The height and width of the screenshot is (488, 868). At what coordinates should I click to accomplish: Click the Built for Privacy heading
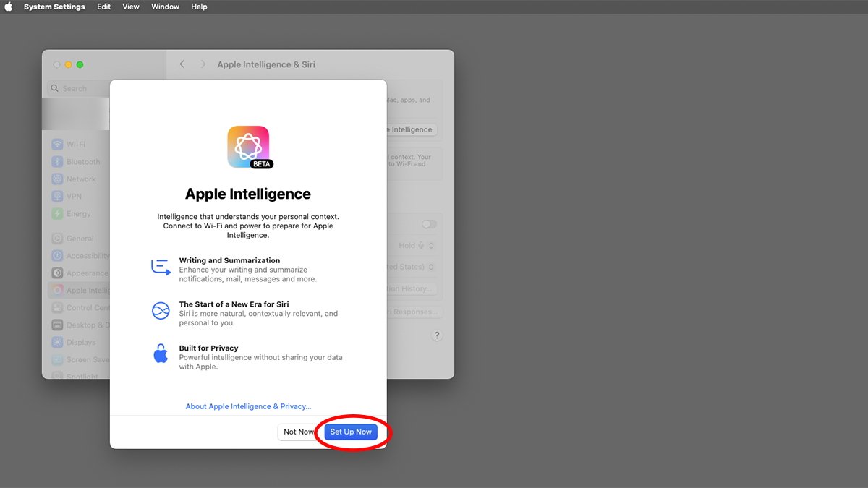point(208,348)
